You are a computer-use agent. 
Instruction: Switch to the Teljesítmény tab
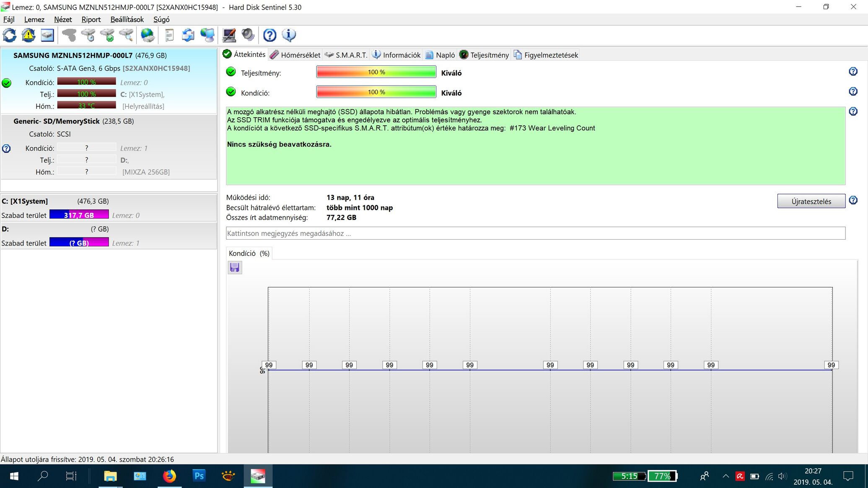tap(484, 55)
